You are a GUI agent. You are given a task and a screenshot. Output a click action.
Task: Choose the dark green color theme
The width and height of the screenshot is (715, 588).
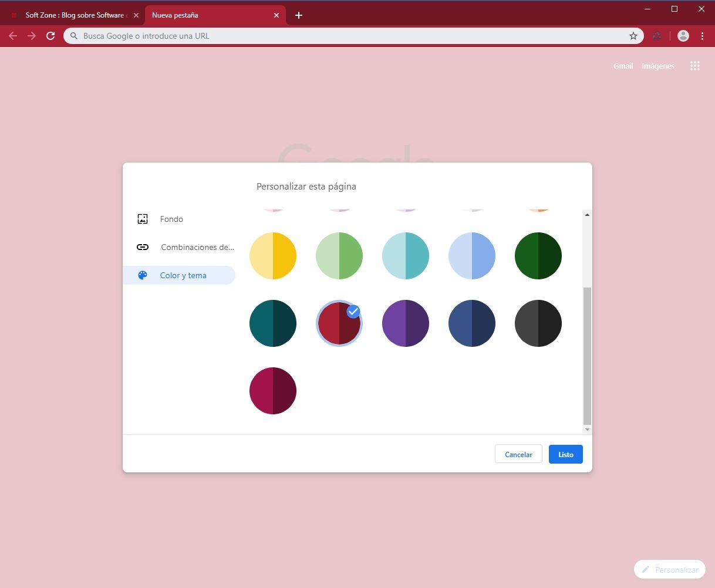click(538, 256)
